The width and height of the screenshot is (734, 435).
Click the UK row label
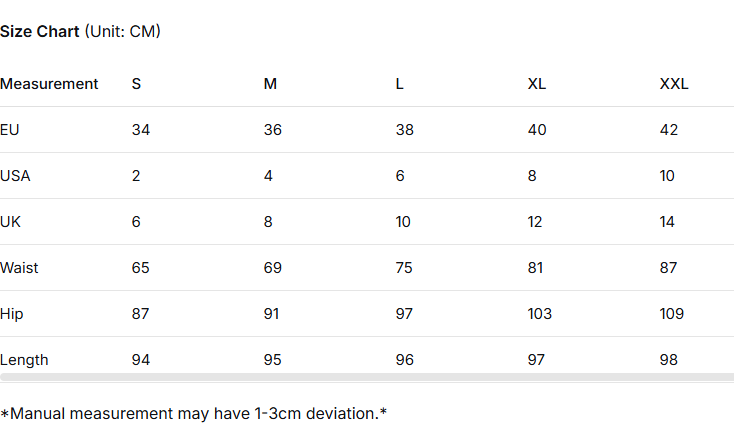11,222
